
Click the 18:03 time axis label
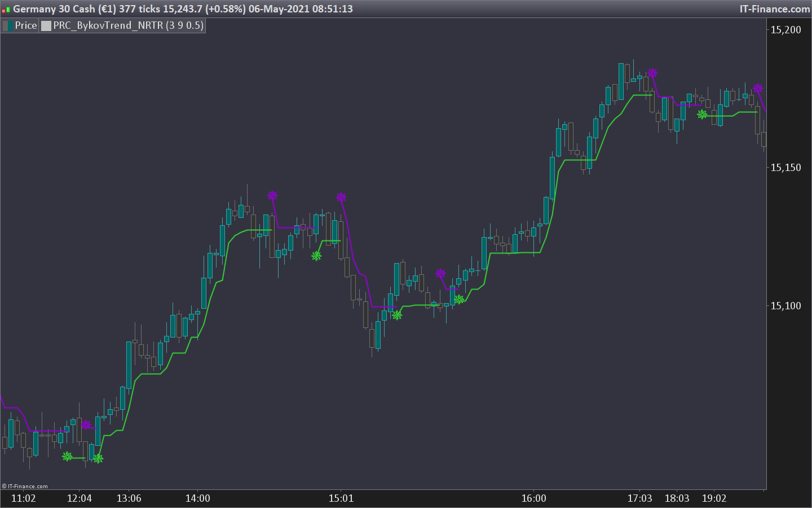point(677,498)
